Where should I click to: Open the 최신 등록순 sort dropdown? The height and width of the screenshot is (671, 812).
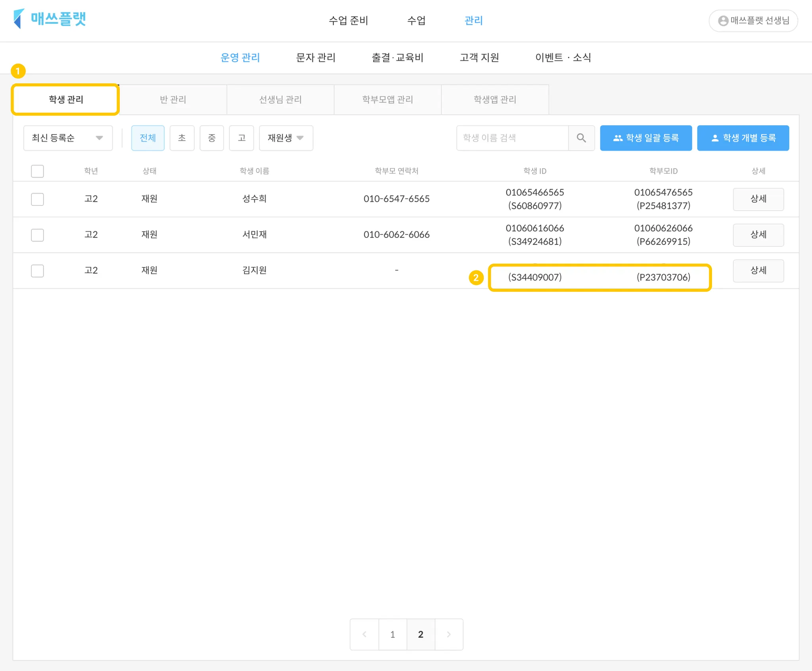(68, 138)
